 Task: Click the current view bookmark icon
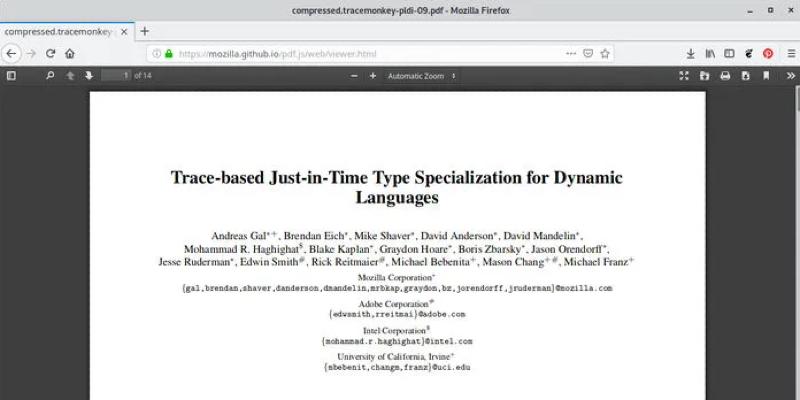766,75
